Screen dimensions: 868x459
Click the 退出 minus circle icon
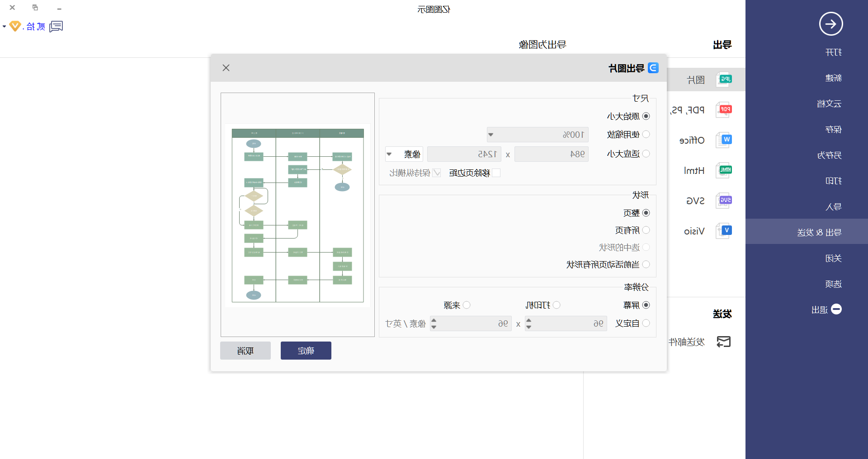(x=836, y=309)
